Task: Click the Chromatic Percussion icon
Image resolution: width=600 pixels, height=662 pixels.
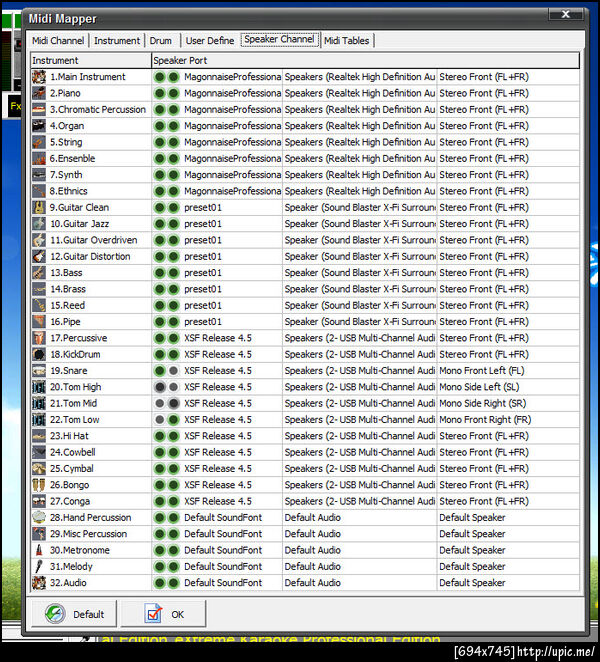Action: [39, 109]
